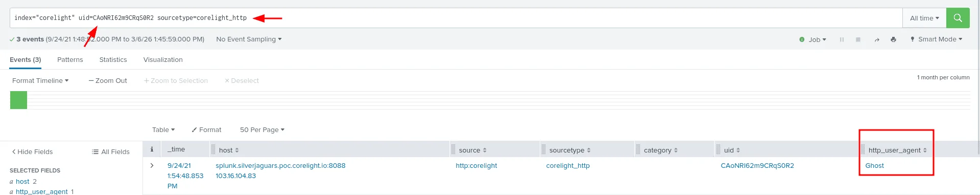The image size is (980, 195).
Task: Open the Format options
Action: click(x=206, y=130)
